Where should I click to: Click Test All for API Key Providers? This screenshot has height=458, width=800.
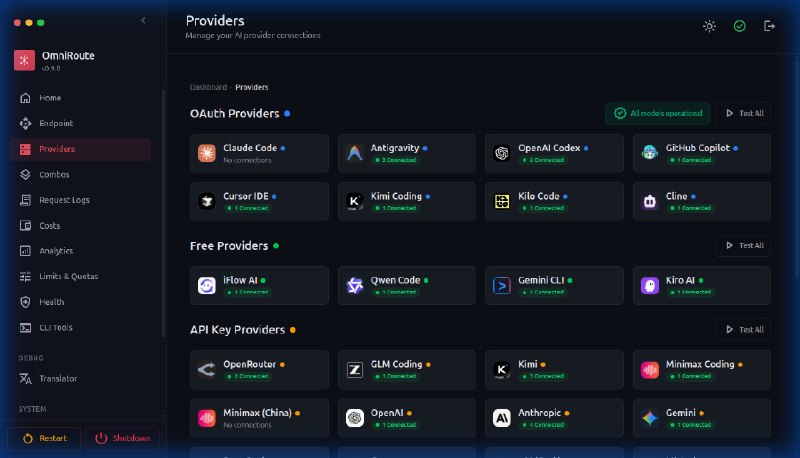(x=743, y=329)
